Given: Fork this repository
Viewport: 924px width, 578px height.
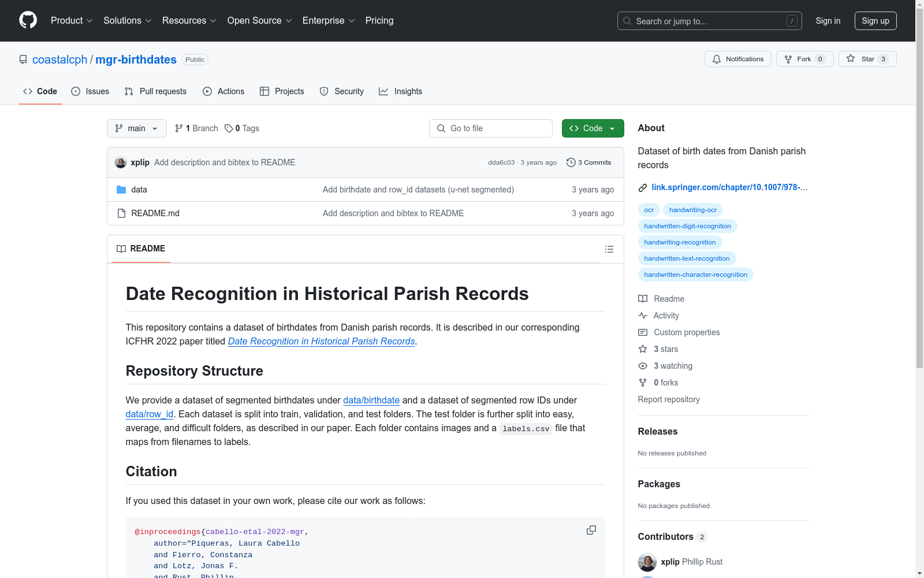Looking at the screenshot, I should coord(805,59).
